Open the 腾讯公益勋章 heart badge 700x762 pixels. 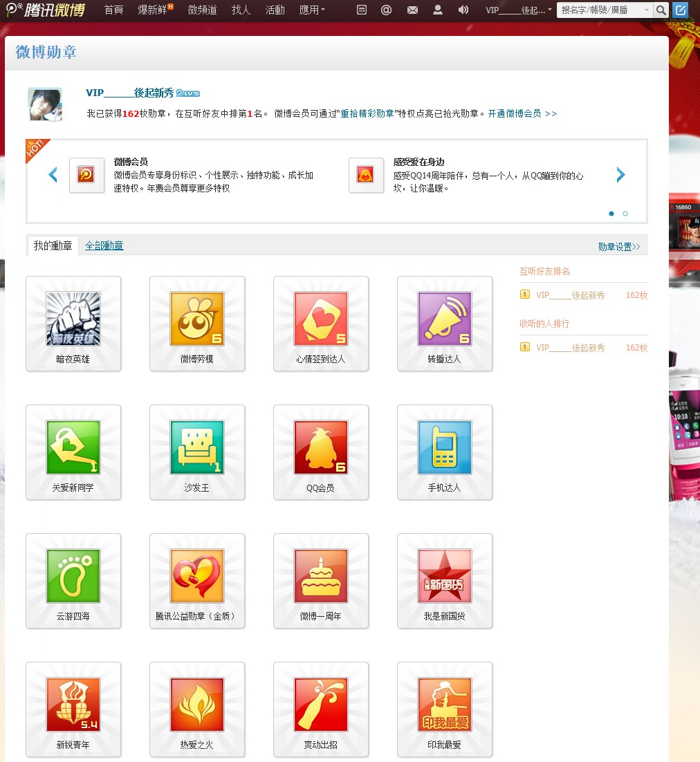(197, 576)
